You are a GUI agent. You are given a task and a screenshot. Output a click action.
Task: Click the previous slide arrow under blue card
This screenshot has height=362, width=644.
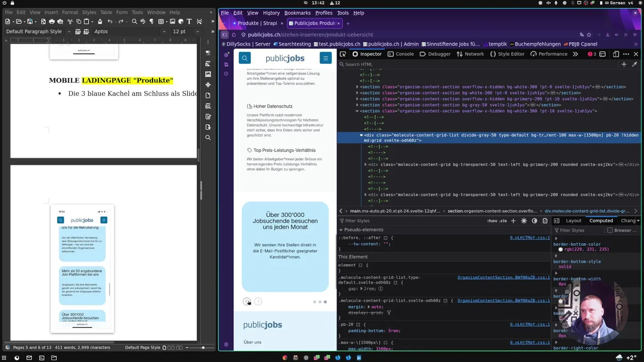(247, 302)
